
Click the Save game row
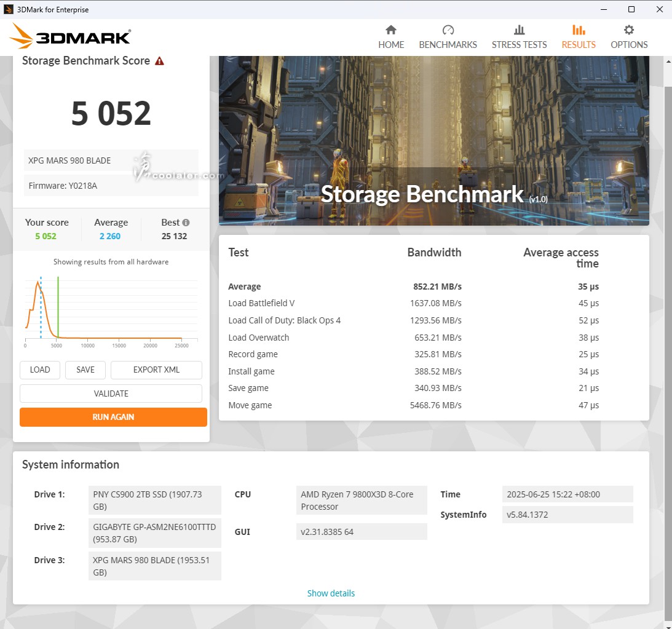pos(413,388)
